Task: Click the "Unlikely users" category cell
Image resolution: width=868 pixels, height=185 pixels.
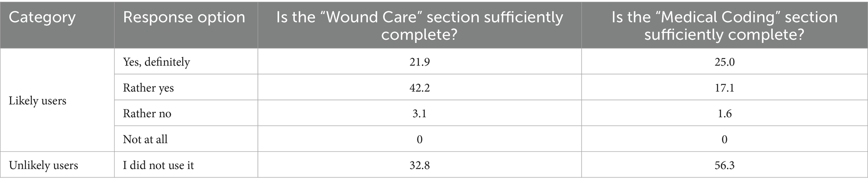Action: tap(44, 165)
